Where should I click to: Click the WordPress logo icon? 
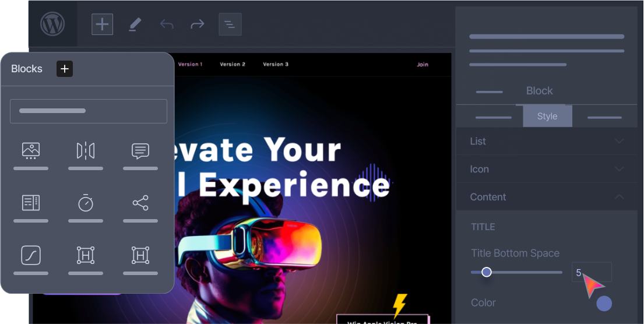click(52, 24)
